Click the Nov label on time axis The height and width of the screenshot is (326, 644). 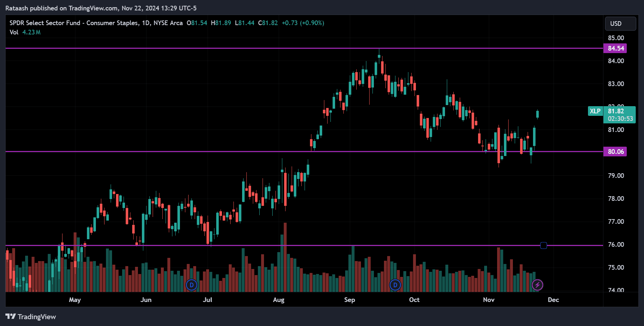(488, 300)
